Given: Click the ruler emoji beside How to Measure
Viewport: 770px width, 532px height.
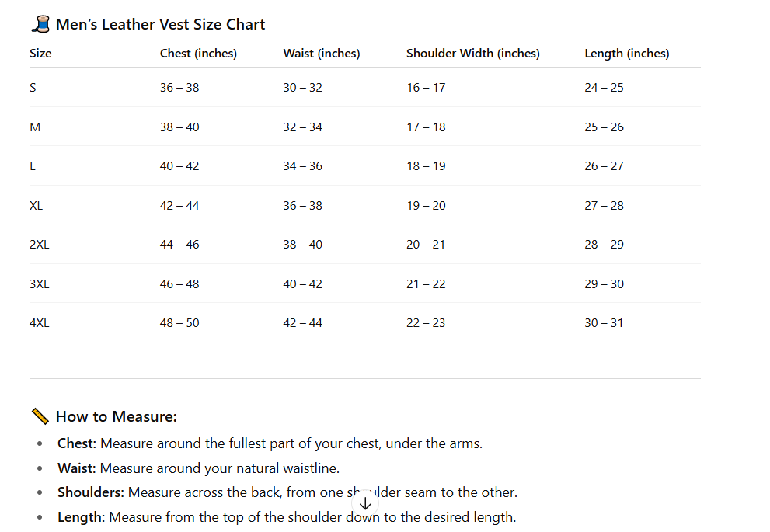Looking at the screenshot, I should coord(40,417).
